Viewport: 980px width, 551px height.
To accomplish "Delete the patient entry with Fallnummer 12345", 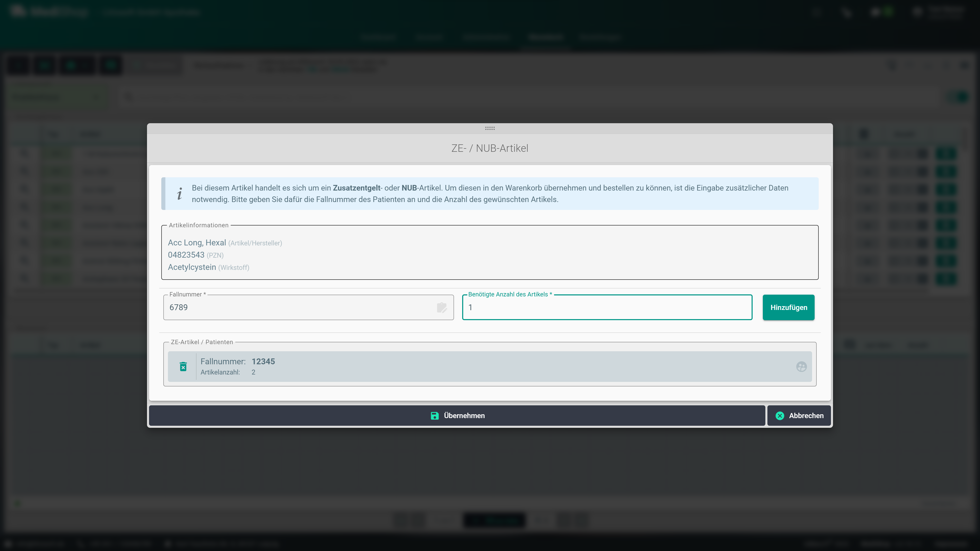I will point(183,367).
